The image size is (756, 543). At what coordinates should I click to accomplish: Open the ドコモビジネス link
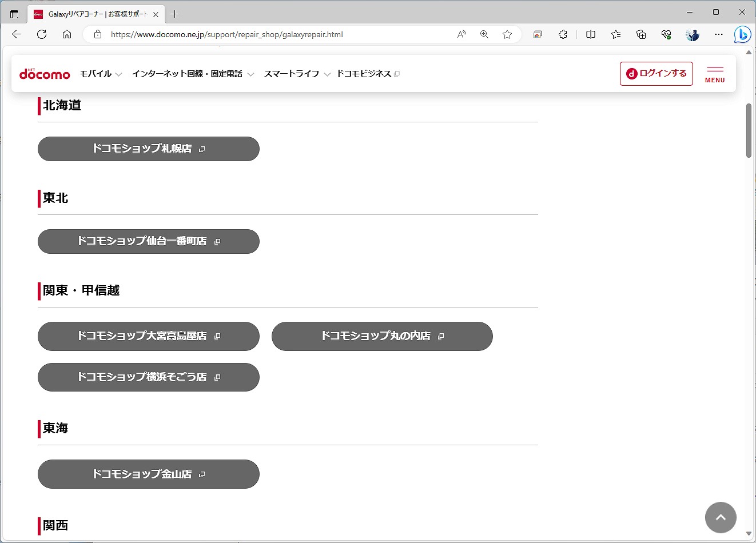coord(368,74)
